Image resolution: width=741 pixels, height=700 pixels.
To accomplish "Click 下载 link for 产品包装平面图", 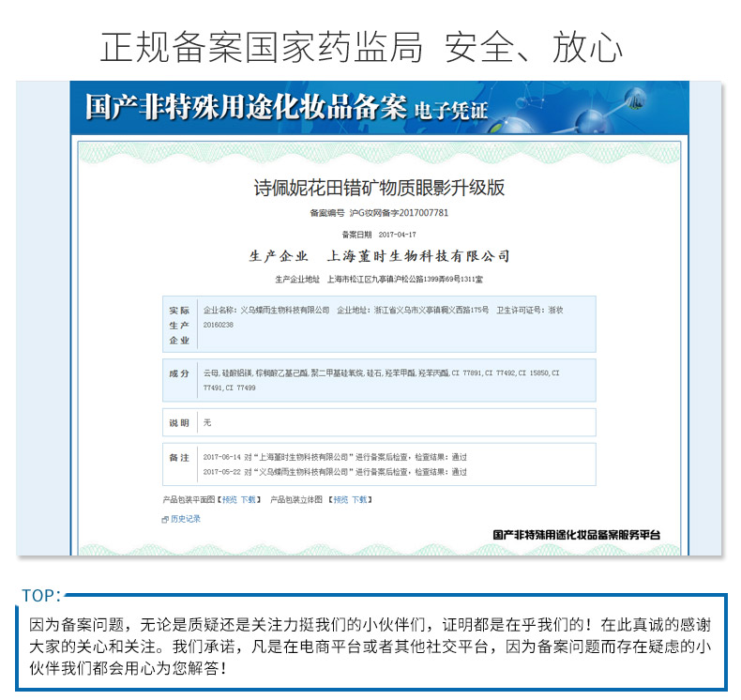I will click(249, 499).
